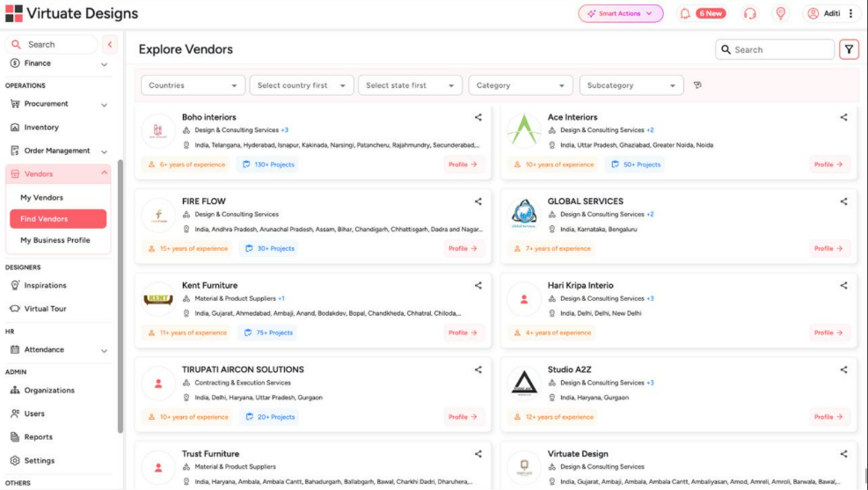Open the Category dropdown
The image size is (868, 490).
pyautogui.click(x=520, y=85)
